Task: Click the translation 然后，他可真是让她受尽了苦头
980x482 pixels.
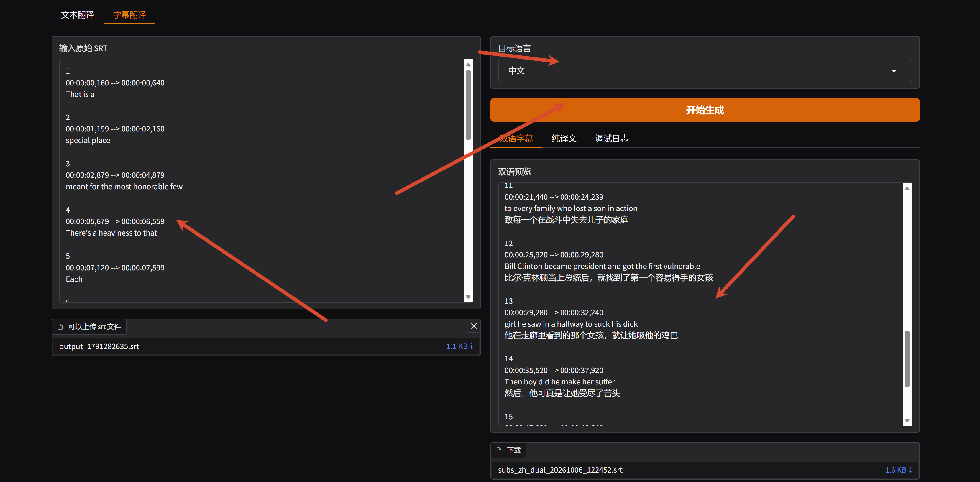Action: click(562, 393)
